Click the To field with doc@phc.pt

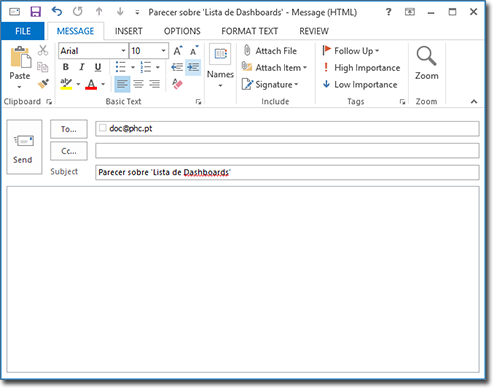point(287,129)
